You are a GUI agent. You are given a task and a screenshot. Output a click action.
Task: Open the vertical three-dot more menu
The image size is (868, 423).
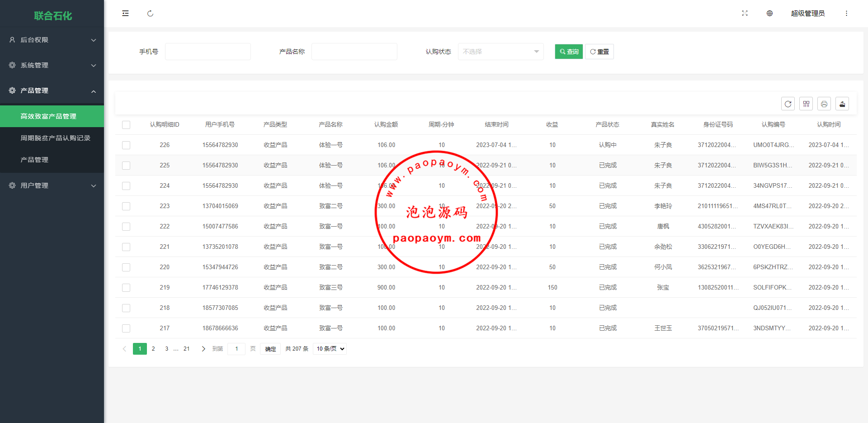(x=846, y=14)
